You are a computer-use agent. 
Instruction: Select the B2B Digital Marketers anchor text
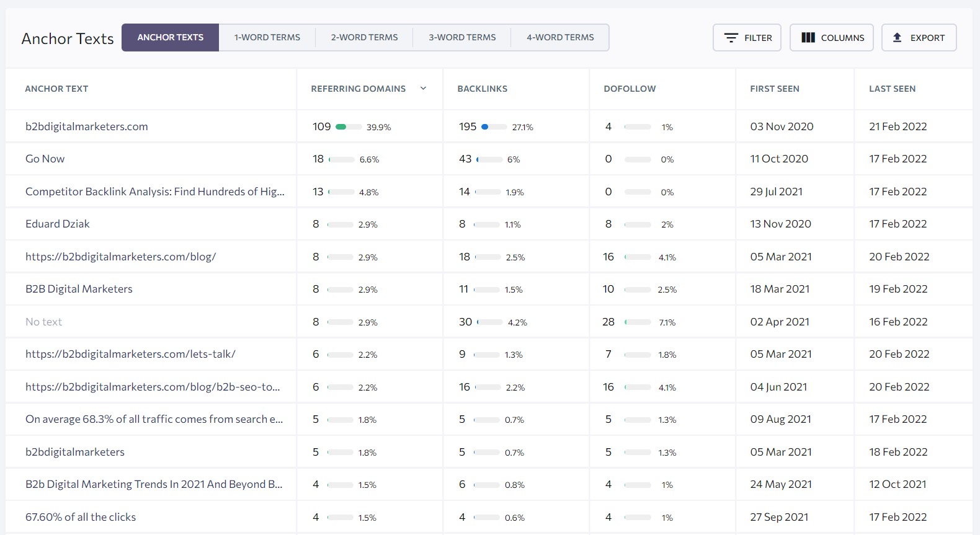coord(79,289)
